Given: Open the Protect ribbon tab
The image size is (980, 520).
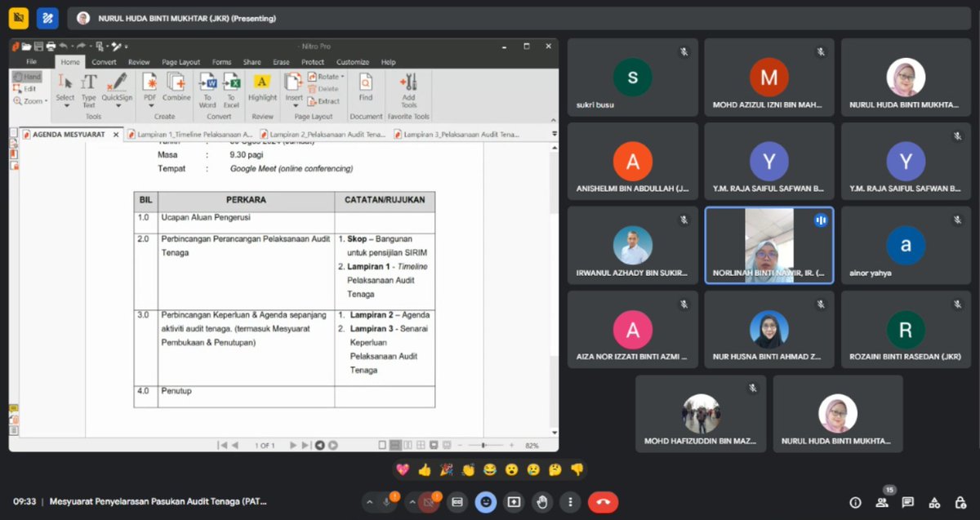Looking at the screenshot, I should [x=313, y=62].
